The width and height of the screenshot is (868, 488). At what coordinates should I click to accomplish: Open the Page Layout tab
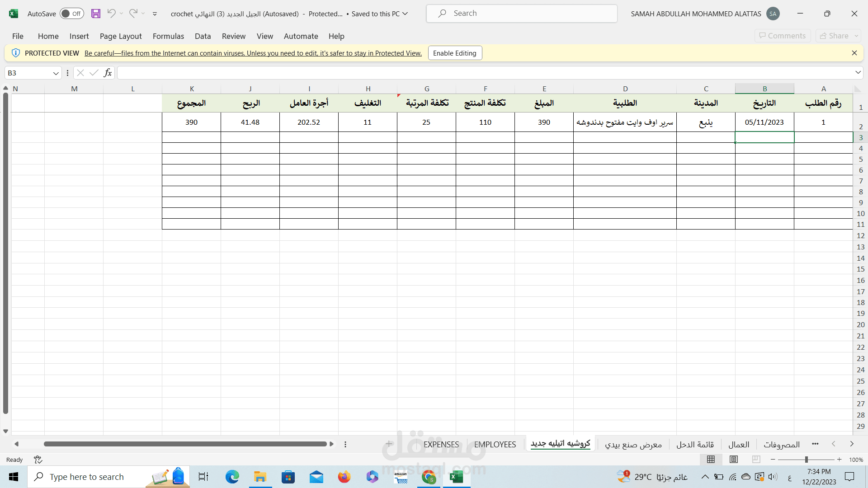click(121, 36)
